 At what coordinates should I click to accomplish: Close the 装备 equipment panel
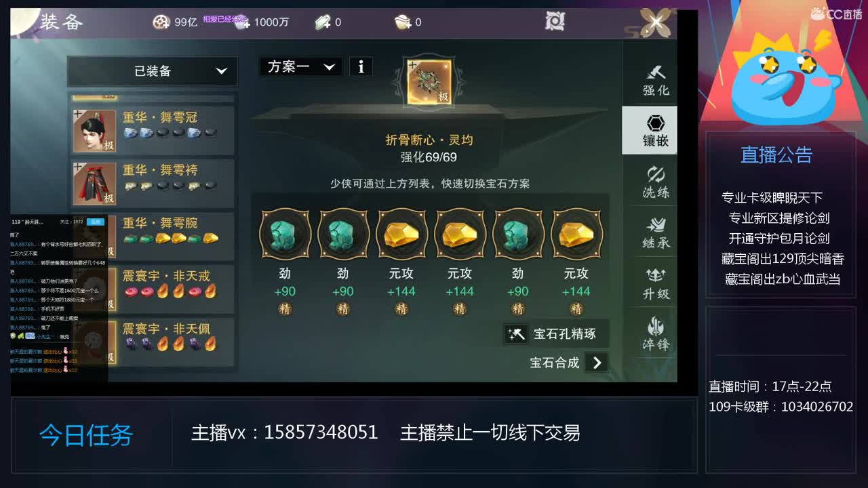(x=656, y=23)
